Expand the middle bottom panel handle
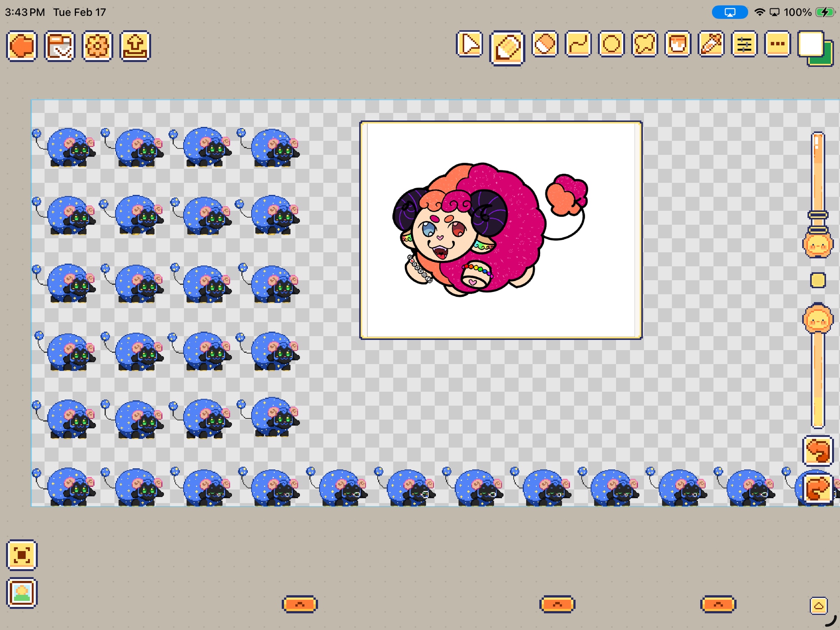840x630 pixels. point(557,604)
